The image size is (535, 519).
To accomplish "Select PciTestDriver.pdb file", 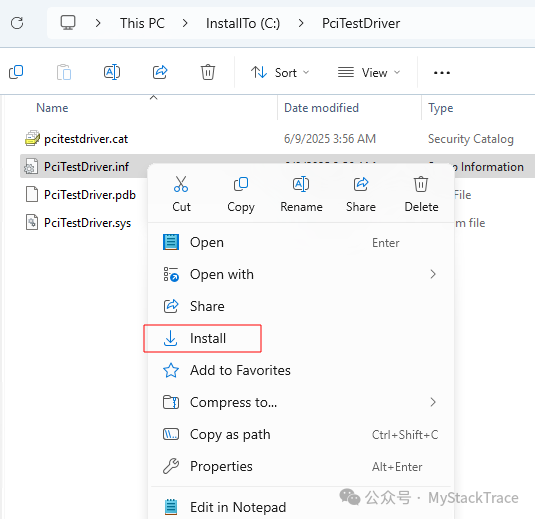I will point(90,195).
